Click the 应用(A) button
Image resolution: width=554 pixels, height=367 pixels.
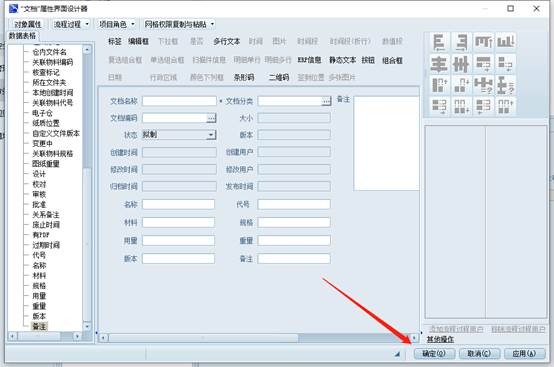point(524,353)
